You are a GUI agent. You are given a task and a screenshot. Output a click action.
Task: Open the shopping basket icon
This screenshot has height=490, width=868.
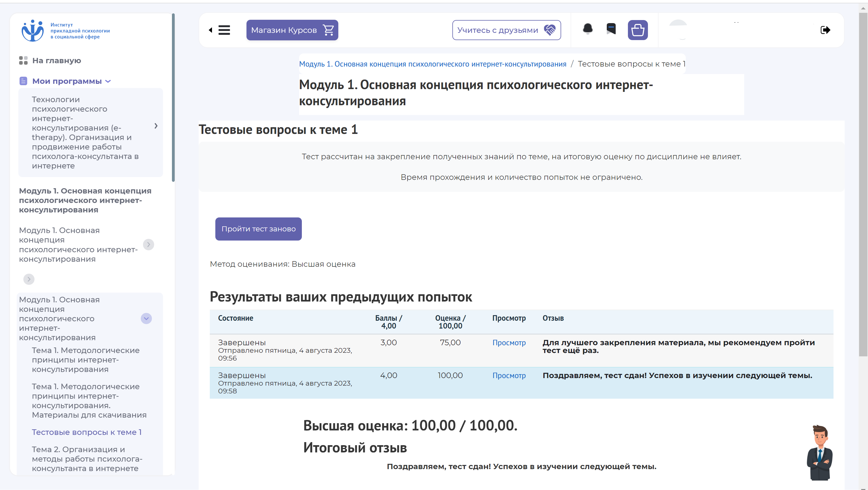[x=638, y=30]
